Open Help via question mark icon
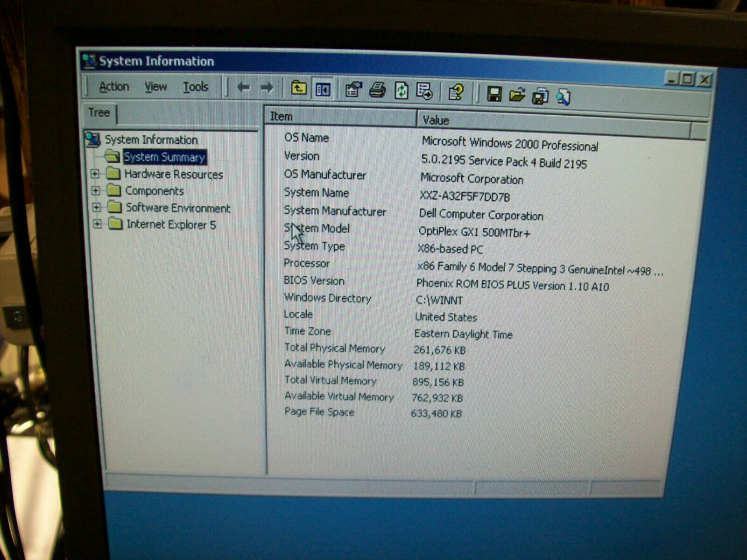Screen dimensions: 747x560 coord(456,92)
